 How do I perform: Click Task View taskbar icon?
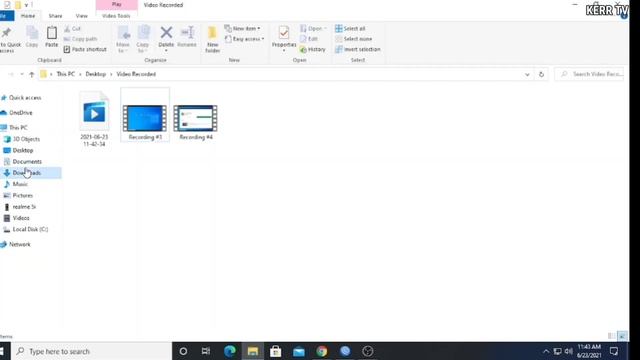tap(206, 351)
